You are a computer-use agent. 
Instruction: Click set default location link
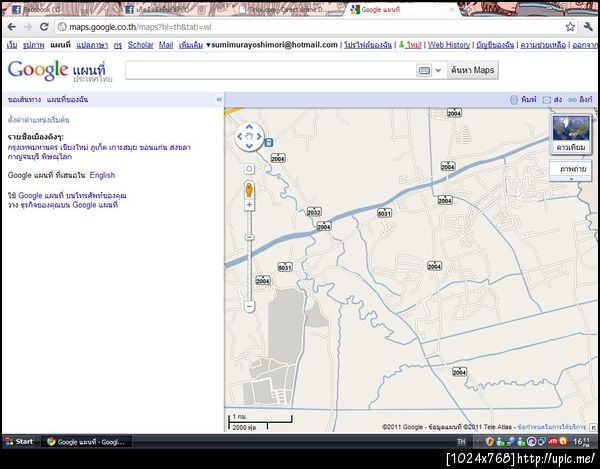point(39,120)
